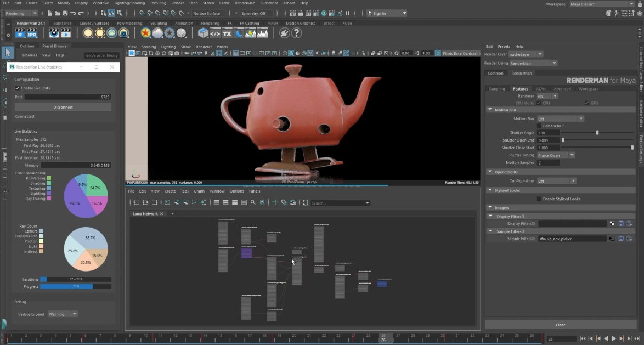Open OpenColorIO Configuration dropdown
The height and width of the screenshot is (345, 644).
557,180
